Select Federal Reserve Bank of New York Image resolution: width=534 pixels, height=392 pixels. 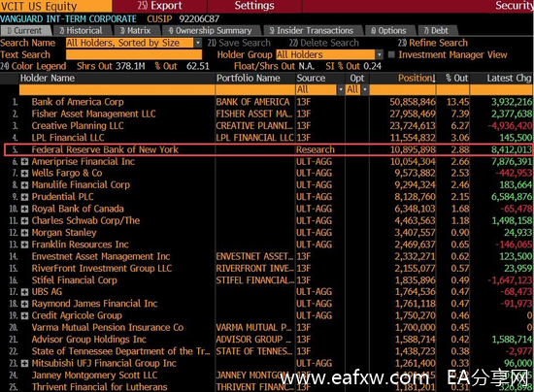tap(105, 149)
